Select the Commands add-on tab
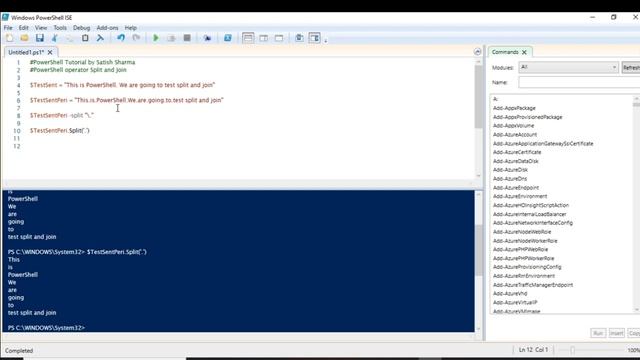640x360 pixels. click(x=505, y=52)
